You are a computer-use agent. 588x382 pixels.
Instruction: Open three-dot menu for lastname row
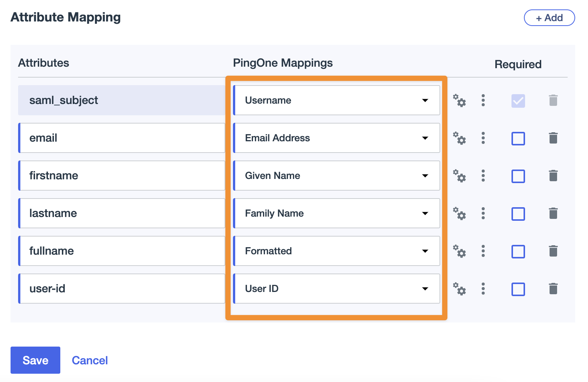[x=483, y=213]
